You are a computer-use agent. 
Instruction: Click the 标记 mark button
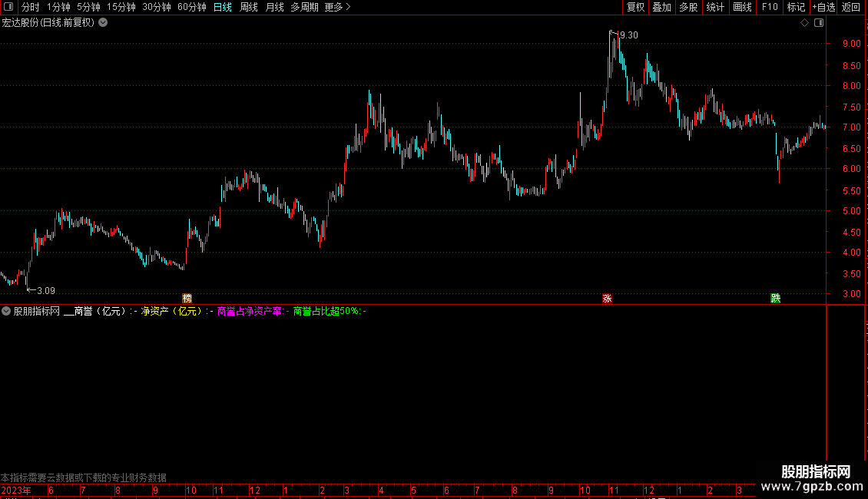(x=796, y=7)
